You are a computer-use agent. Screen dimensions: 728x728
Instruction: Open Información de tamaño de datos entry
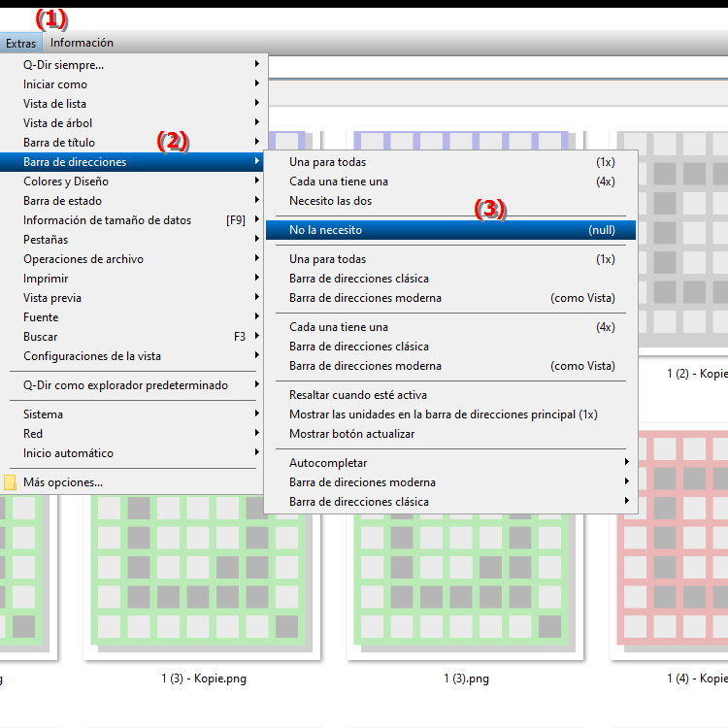click(132, 220)
